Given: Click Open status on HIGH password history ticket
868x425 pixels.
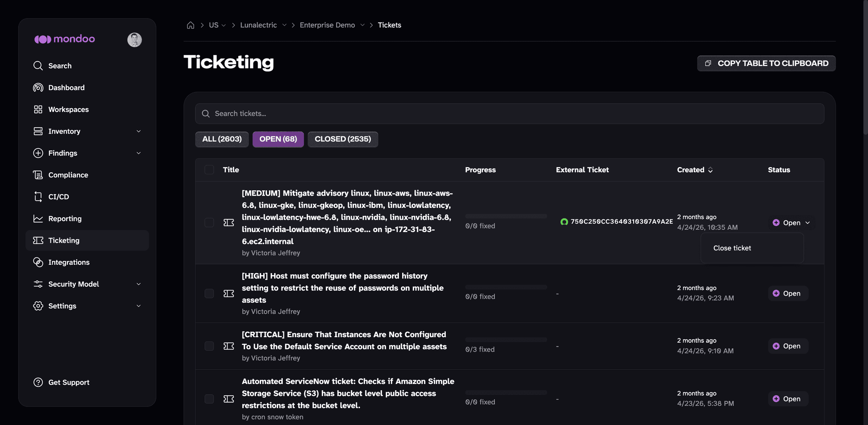Looking at the screenshot, I should [788, 294].
